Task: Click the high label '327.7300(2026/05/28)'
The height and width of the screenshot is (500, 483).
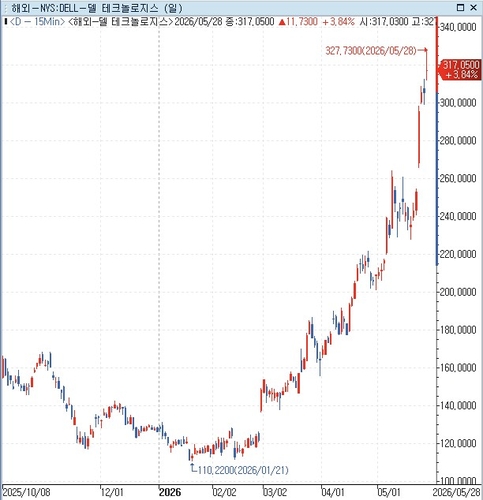Action: pyautogui.click(x=371, y=51)
